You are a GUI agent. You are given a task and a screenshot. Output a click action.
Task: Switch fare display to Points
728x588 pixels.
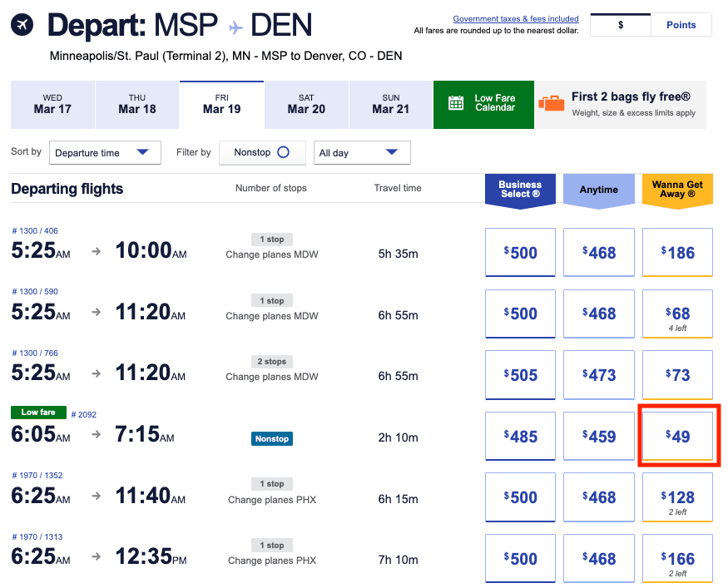[681, 25]
